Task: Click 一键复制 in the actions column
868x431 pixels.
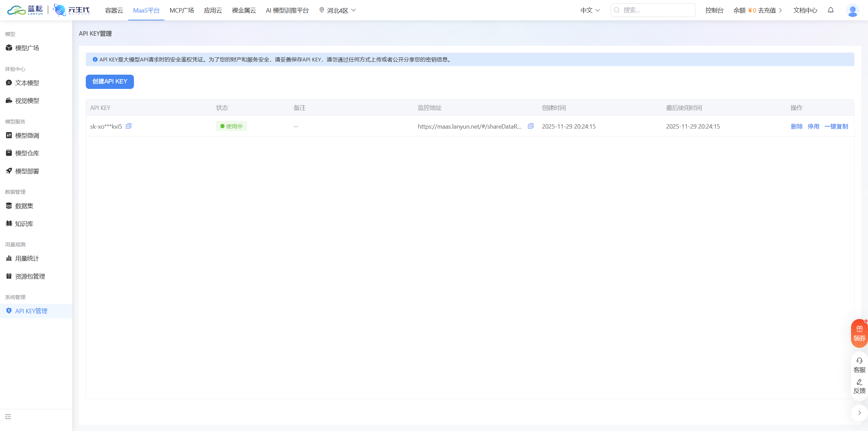Action: (836, 126)
